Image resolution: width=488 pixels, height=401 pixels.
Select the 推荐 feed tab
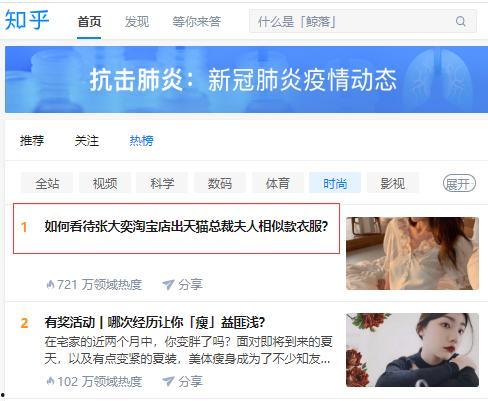click(32, 140)
